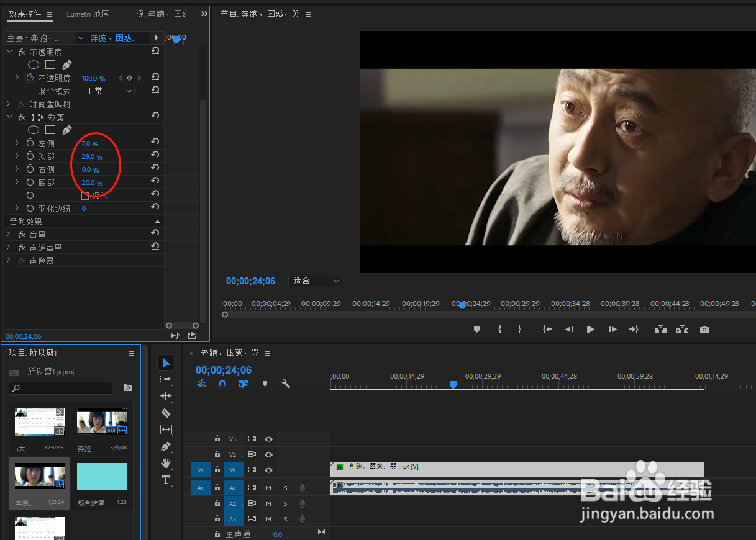756x540 pixels.
Task: Select the Ripple Edit tool
Action: click(x=166, y=395)
